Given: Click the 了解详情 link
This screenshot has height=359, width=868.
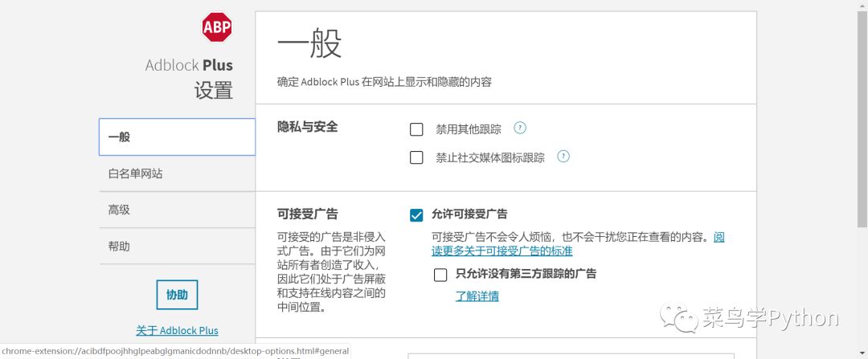Looking at the screenshot, I should (477, 296).
